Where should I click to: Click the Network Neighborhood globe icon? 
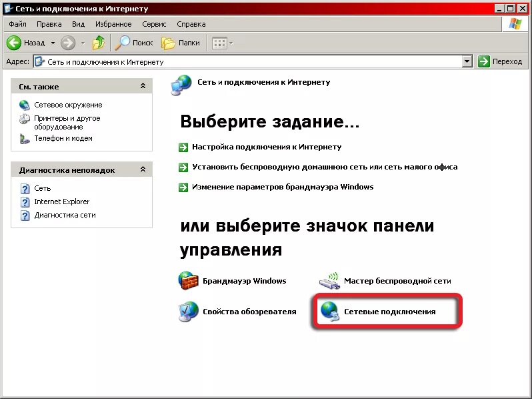pyautogui.click(x=25, y=105)
